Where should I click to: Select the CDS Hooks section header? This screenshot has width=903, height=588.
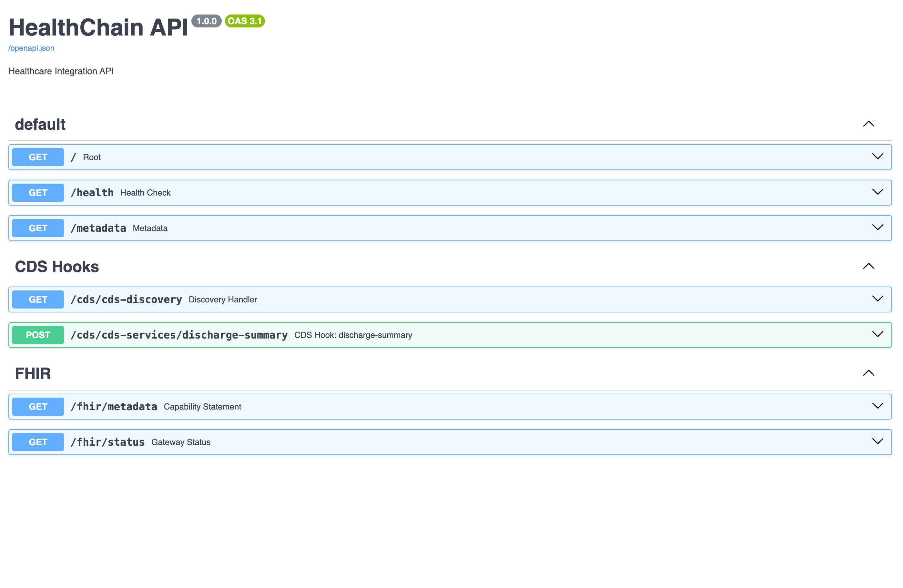(x=57, y=266)
